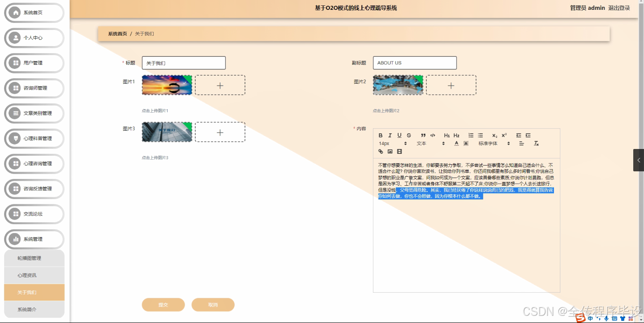Apply italic formatting in the editor toolbar
Image resolution: width=644 pixels, height=323 pixels.
[390, 135]
